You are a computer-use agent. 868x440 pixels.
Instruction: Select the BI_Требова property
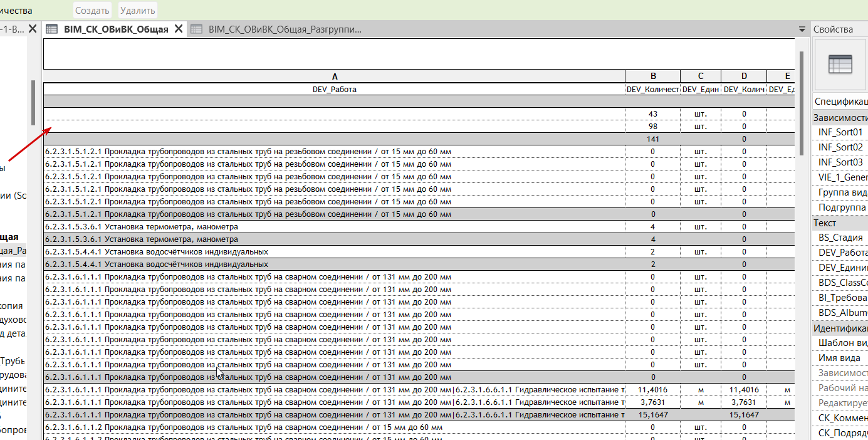click(x=840, y=298)
